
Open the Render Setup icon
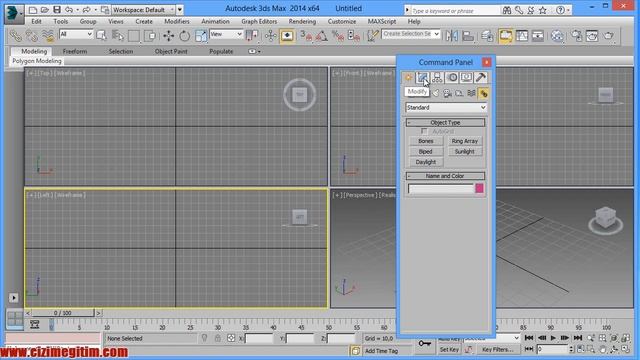[x=576, y=36]
